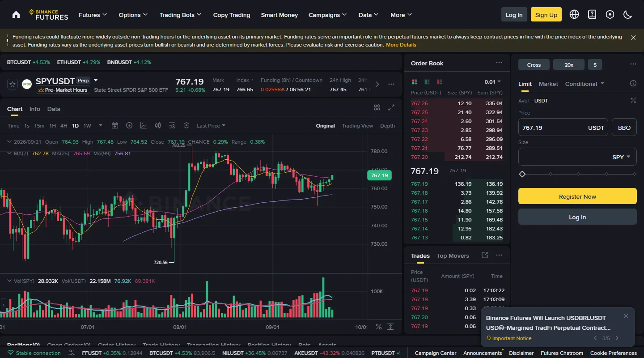This screenshot has height=358, width=644.
Task: Click the order size slider handle
Action: (522, 174)
